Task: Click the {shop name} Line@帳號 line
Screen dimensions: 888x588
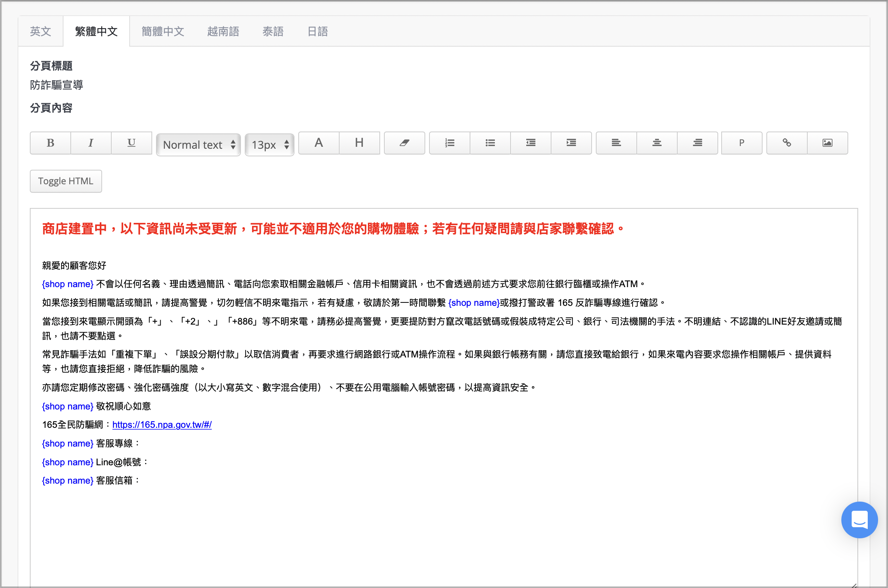Action: pos(94,462)
